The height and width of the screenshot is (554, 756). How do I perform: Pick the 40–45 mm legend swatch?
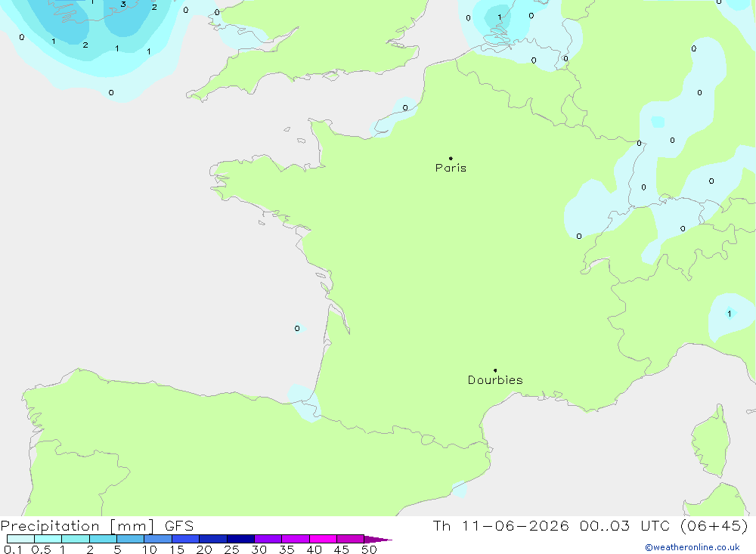323,539
